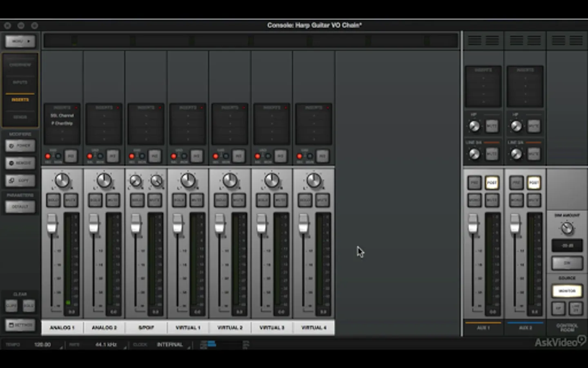Click the INS button on Analog 1
The width and height of the screenshot is (588, 368).
71,156
